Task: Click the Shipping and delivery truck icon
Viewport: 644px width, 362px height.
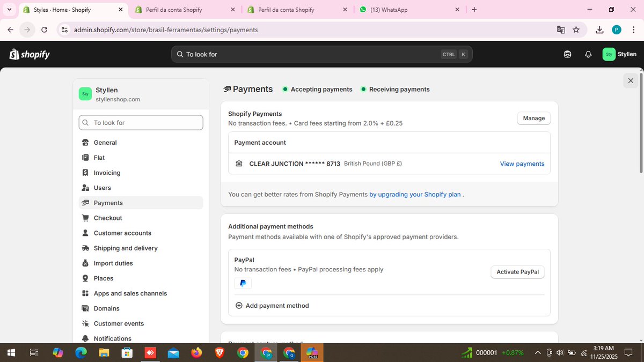Action: 85,248
